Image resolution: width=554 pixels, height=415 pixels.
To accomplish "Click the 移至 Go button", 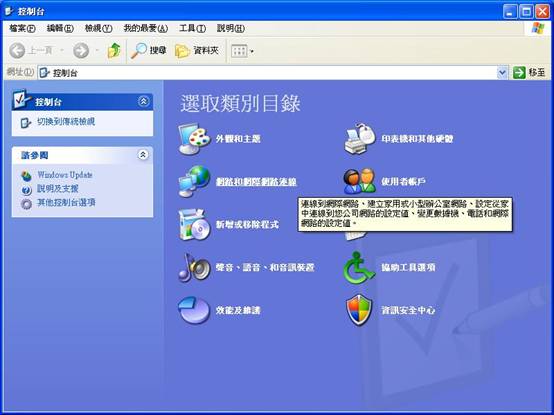I will pyautogui.click(x=529, y=73).
